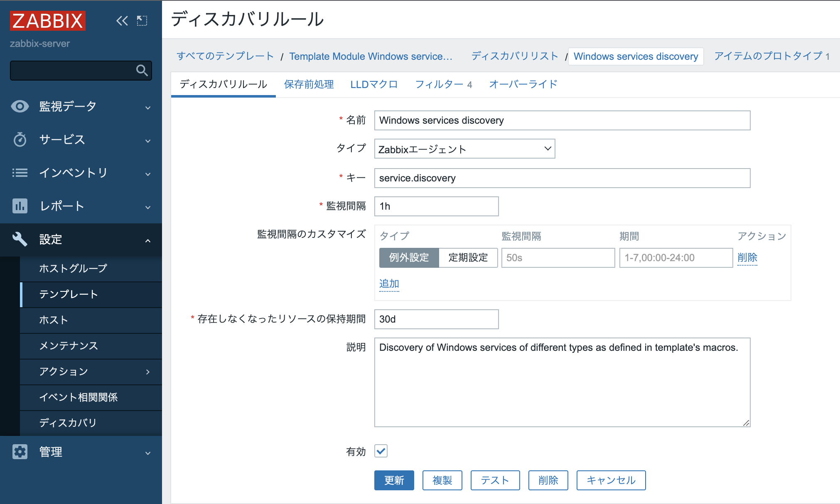Select the サービス stopwatch icon
The image size is (840, 504).
tap(20, 140)
